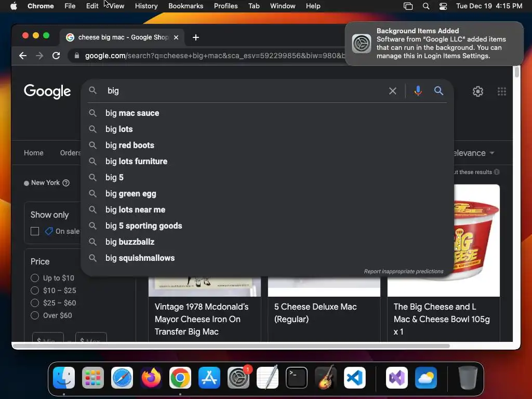Open Google quick settings gear icon
The image size is (532, 399).
pyautogui.click(x=478, y=91)
